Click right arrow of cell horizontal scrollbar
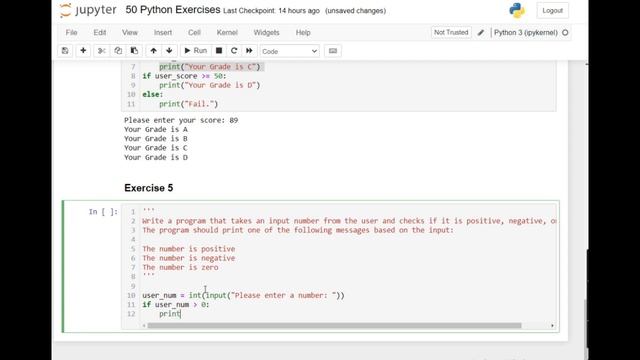 click(552, 326)
